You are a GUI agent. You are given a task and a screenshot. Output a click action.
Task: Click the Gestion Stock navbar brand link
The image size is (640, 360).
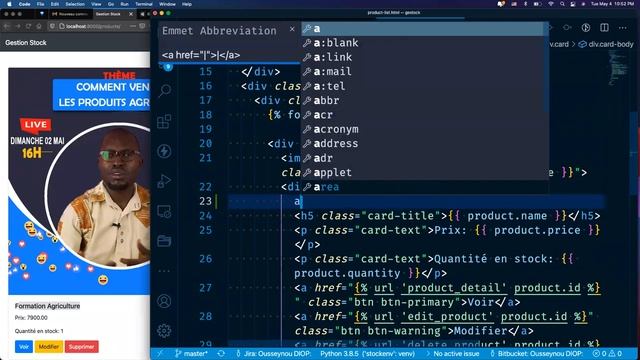[x=26, y=42]
